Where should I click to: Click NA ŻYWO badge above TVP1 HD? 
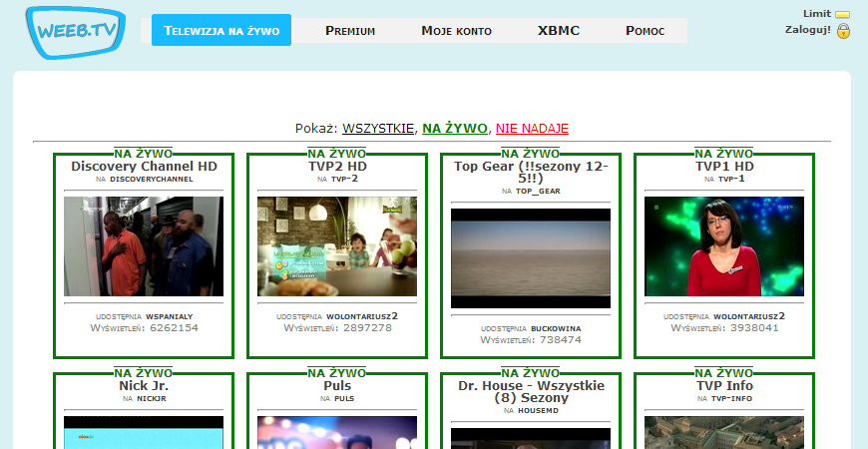coord(724,154)
